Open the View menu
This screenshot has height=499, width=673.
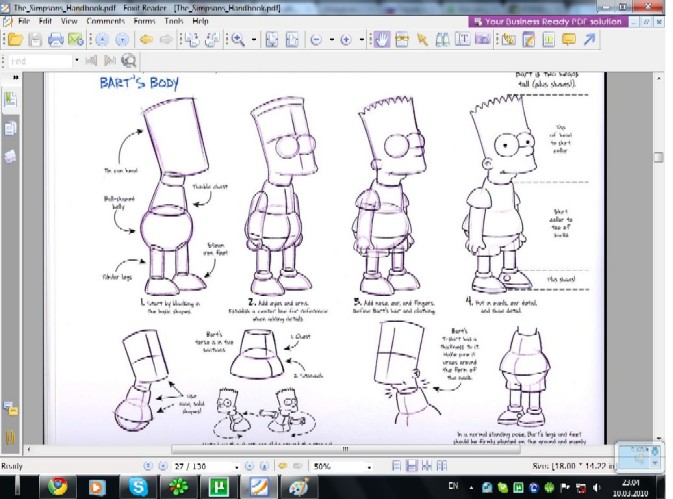coord(69,21)
